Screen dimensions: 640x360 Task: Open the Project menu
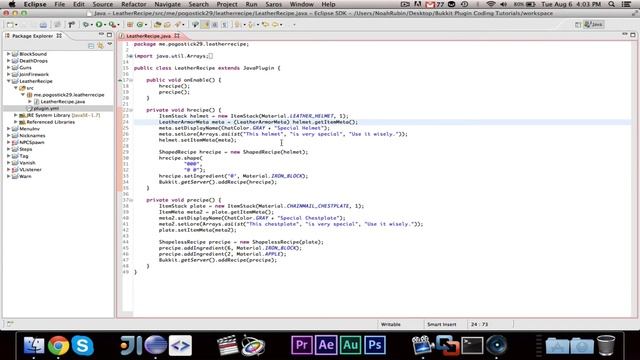pos(227,4)
